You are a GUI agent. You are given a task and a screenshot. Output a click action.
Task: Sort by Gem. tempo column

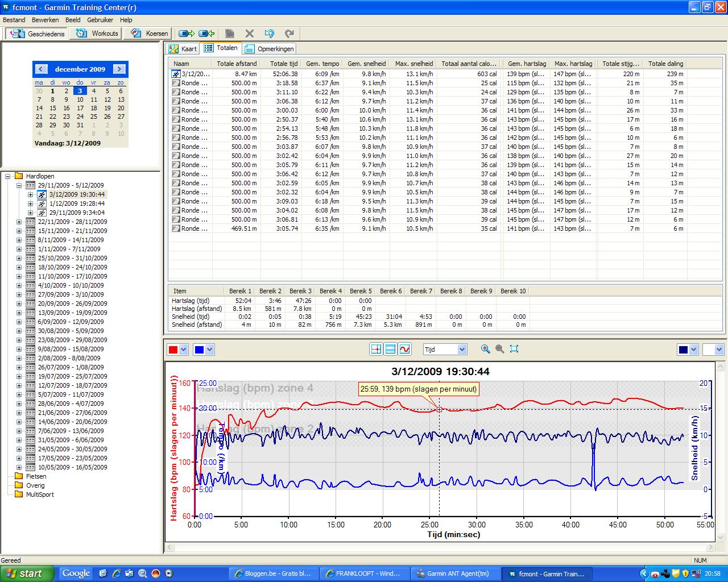coord(322,64)
